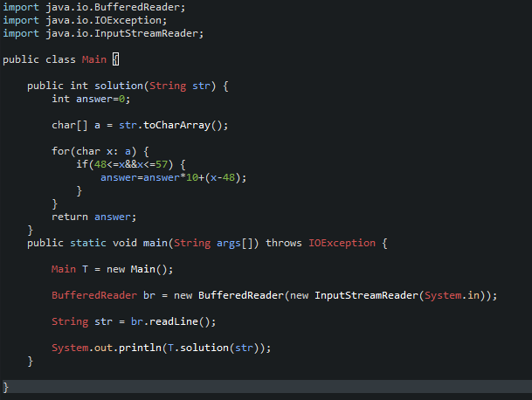Click the final closing brace on highlighted line
Viewport: 532px width, 400px height.
5,387
